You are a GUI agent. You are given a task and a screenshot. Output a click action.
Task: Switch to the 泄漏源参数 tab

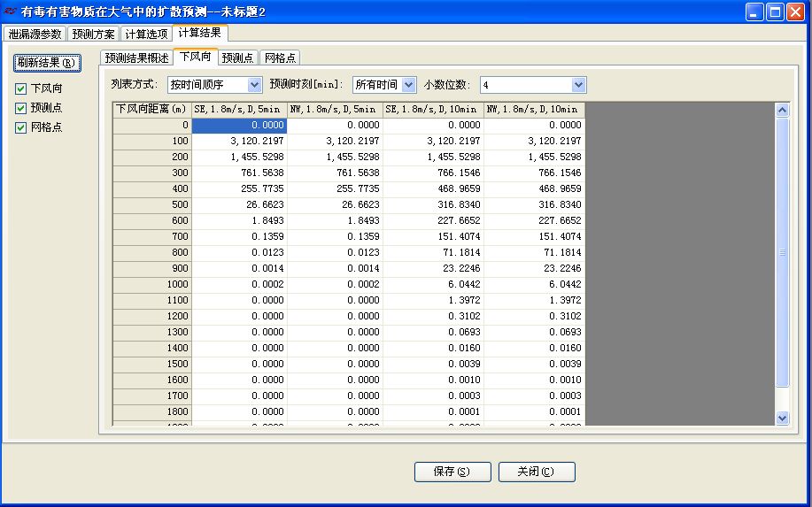click(x=35, y=35)
